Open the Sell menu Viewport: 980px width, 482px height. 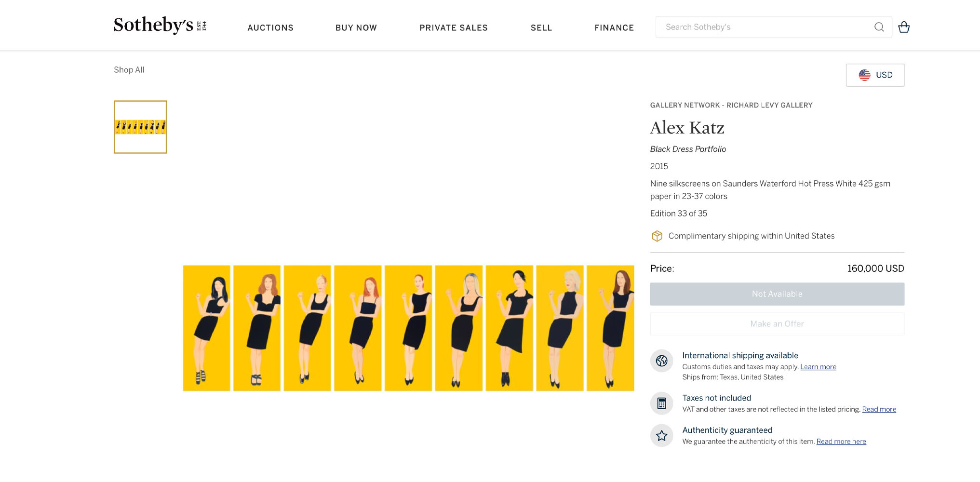541,28
